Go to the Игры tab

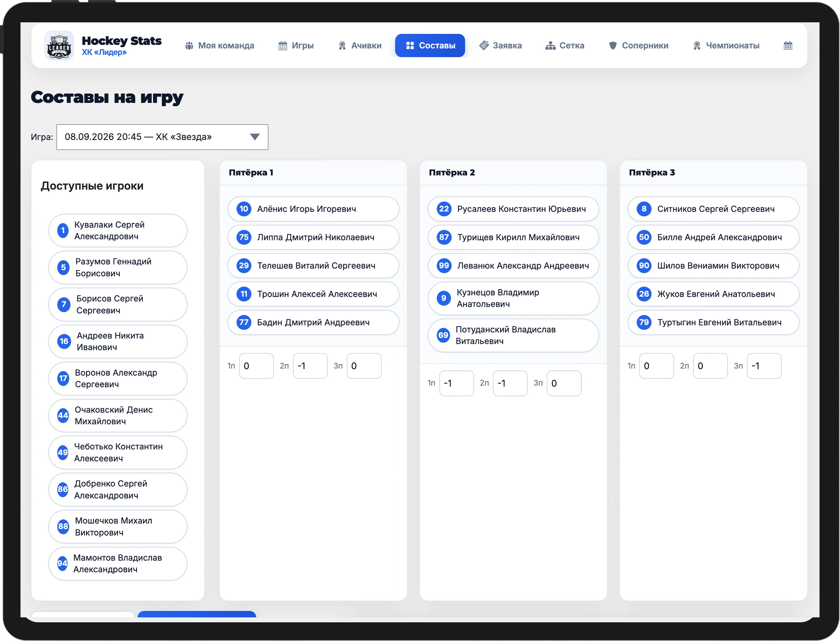pyautogui.click(x=296, y=46)
